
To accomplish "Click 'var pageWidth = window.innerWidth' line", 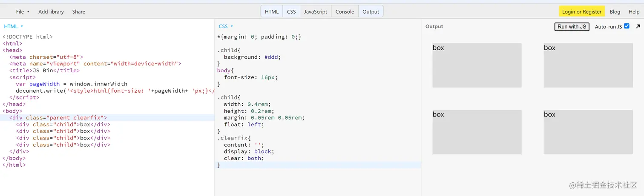I will 72,84.
